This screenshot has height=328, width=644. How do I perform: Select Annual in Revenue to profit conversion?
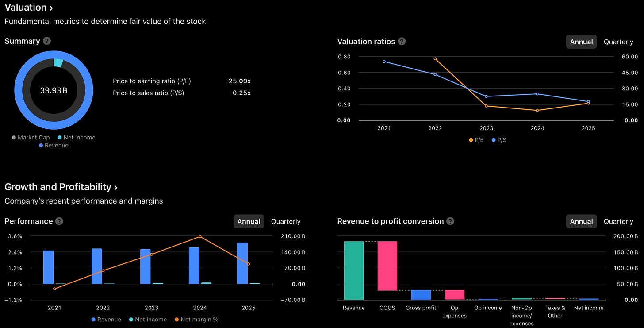[581, 221]
